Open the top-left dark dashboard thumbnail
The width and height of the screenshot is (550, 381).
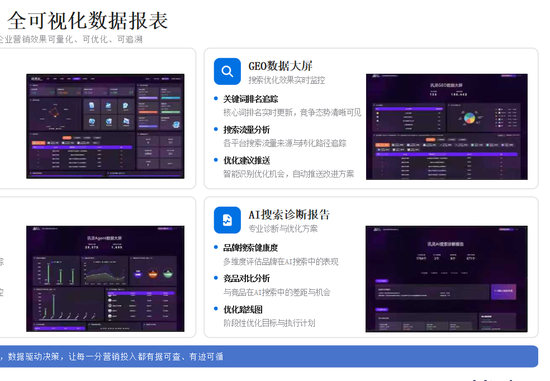click(x=105, y=126)
